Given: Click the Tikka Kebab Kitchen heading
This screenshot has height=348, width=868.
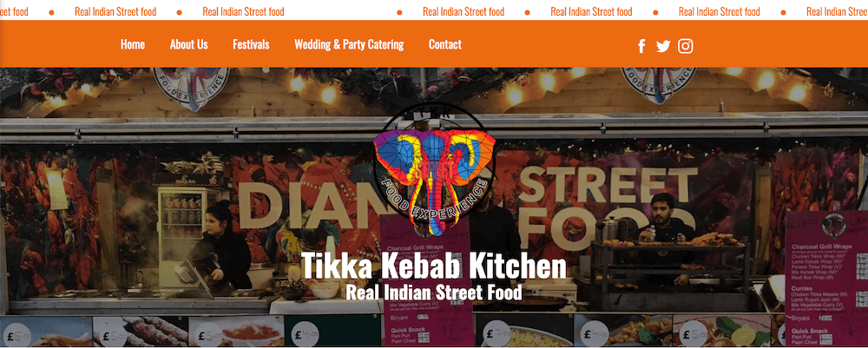Looking at the screenshot, I should (434, 266).
